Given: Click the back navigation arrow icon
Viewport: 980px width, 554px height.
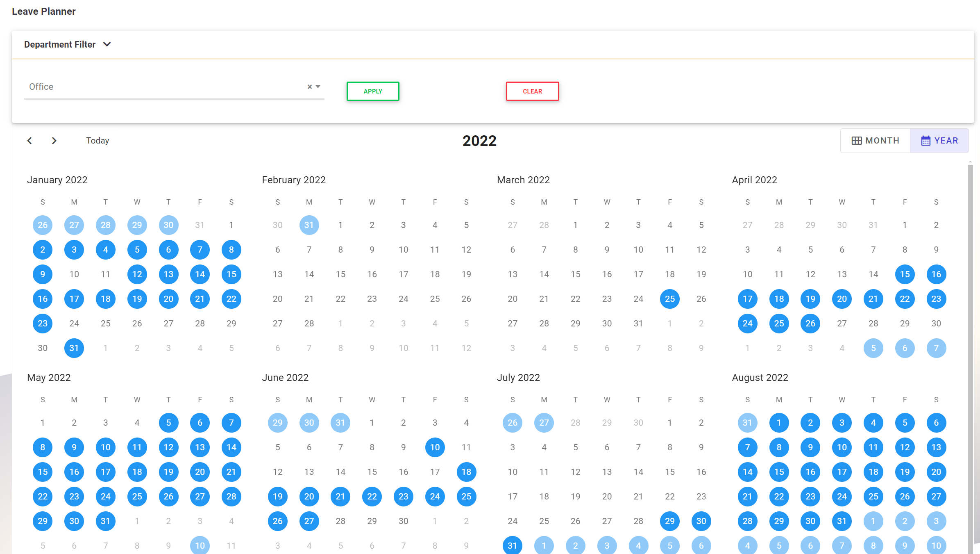Looking at the screenshot, I should [x=29, y=140].
